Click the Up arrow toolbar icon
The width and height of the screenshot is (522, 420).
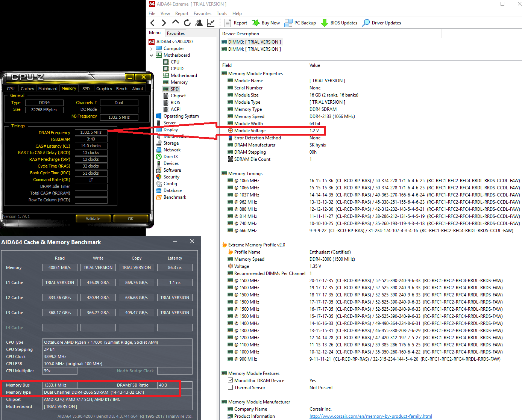tap(175, 23)
